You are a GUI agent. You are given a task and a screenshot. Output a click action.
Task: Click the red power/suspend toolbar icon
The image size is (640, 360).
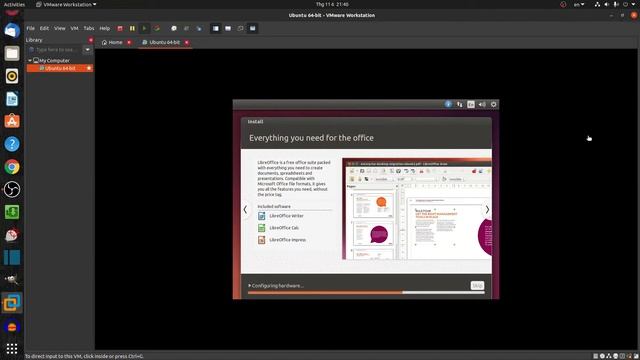pos(120,29)
